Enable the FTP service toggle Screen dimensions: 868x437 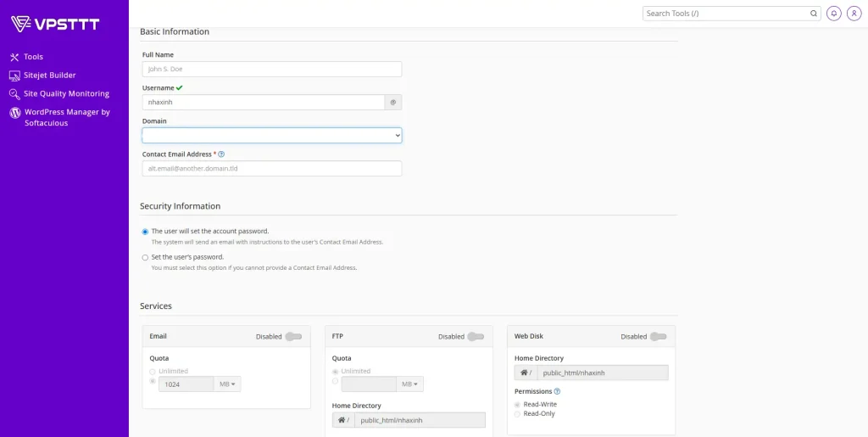[x=476, y=337]
